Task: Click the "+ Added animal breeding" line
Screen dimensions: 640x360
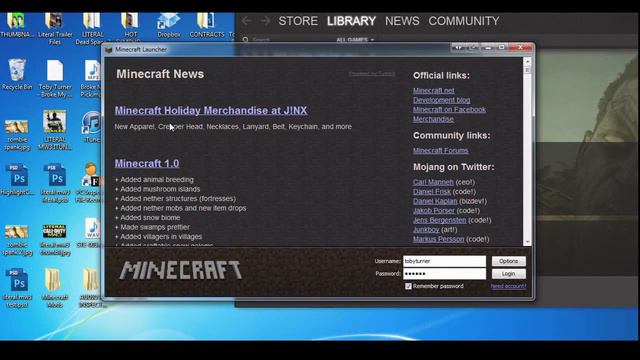Action: point(154,180)
